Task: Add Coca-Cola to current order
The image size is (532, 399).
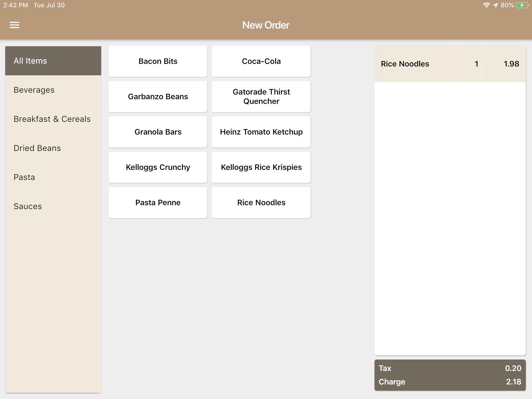Action: pos(261,61)
